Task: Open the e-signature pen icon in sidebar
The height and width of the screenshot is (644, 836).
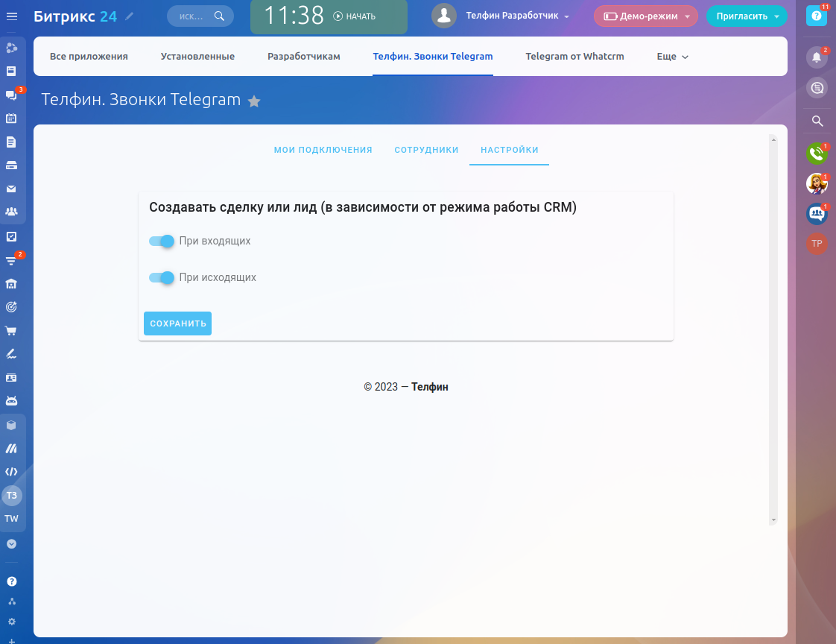Action: point(11,354)
